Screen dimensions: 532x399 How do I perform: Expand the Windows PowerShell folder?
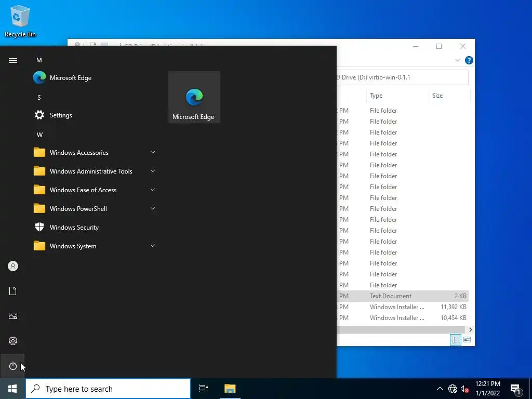point(96,208)
